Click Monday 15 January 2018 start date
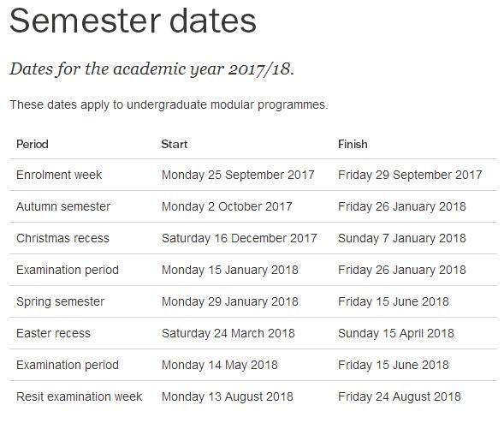This screenshot has height=423, width=504. click(x=230, y=270)
